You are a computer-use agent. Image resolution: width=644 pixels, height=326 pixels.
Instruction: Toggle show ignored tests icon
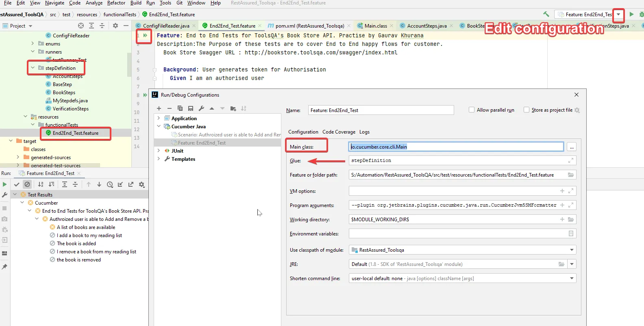(27, 184)
